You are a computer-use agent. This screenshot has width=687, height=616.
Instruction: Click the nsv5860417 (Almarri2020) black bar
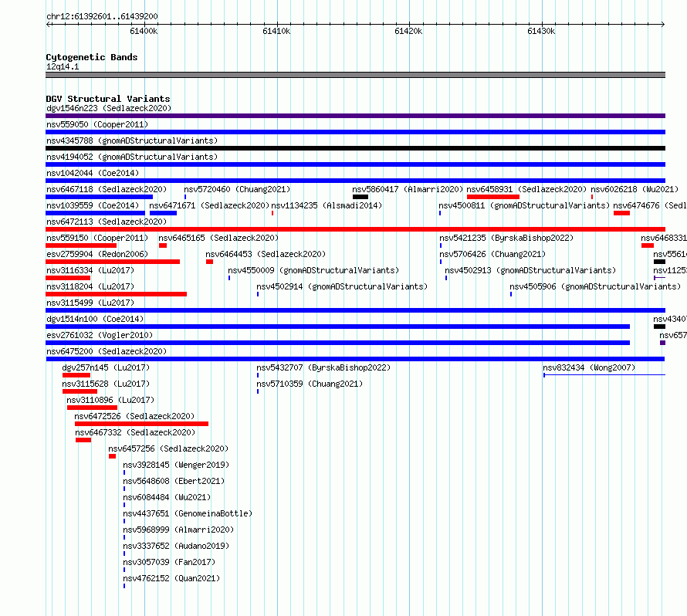tap(360, 197)
